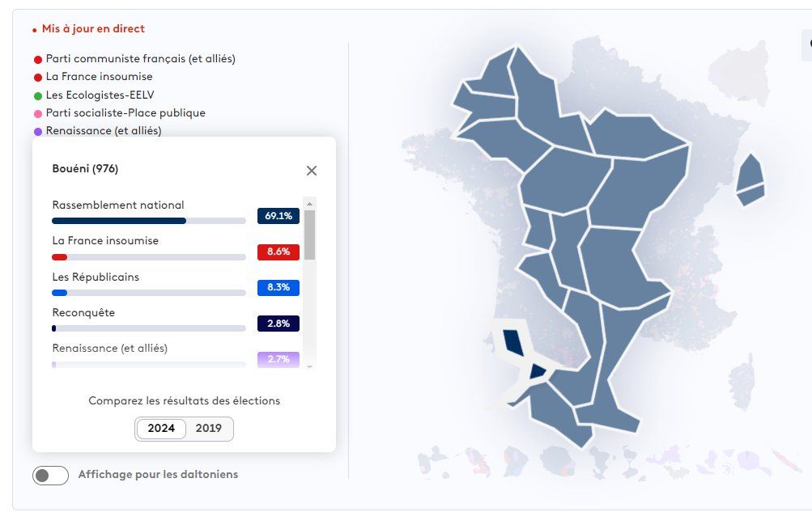This screenshot has width=812, height=512.
Task: Click the purple Renaissance legend dot
Action: pos(38,132)
